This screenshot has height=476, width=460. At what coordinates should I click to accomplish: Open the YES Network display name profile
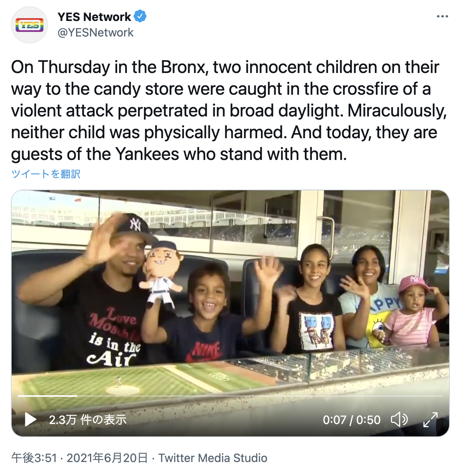(94, 17)
